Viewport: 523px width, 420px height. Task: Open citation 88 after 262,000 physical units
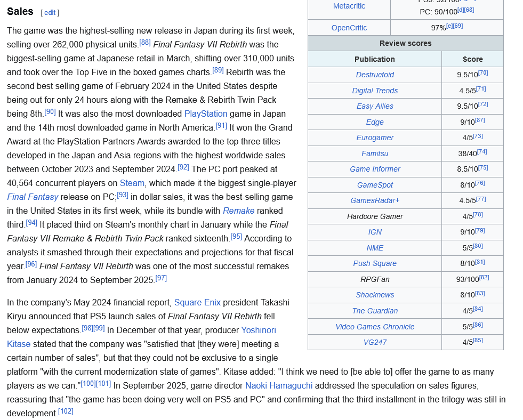point(145,42)
